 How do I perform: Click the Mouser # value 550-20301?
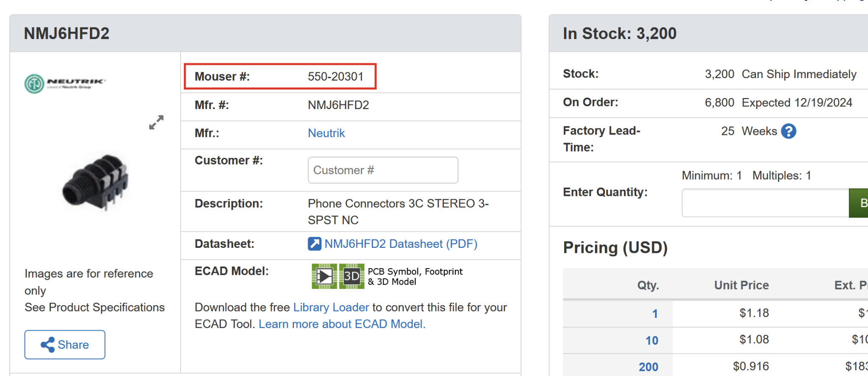336,76
